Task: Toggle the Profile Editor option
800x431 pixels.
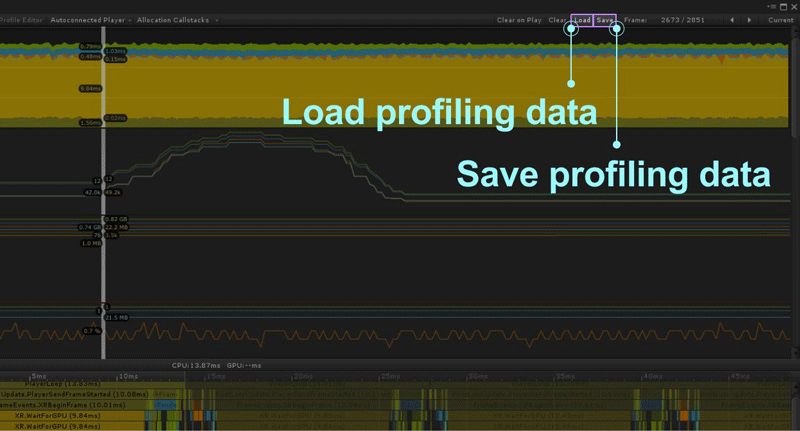Action: click(20, 20)
